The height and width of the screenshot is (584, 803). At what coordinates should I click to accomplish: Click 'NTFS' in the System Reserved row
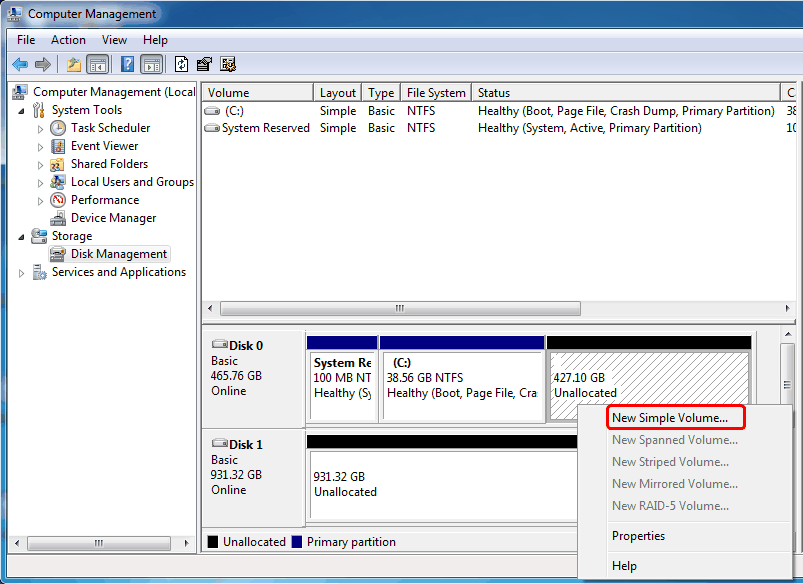[421, 128]
